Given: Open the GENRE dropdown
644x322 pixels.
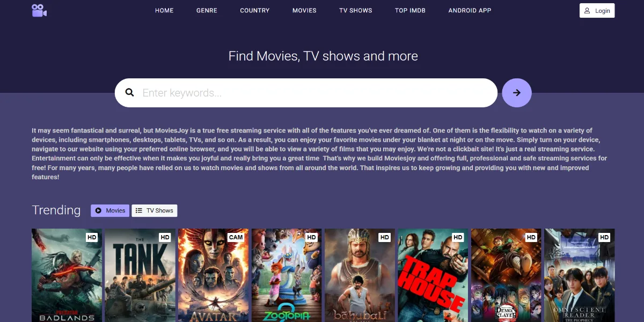Looking at the screenshot, I should [207, 10].
